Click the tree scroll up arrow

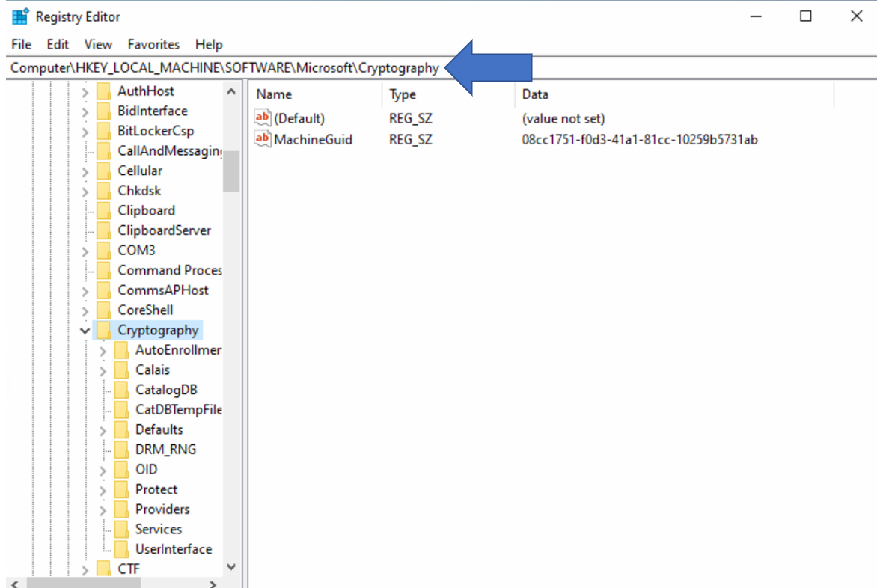(231, 91)
